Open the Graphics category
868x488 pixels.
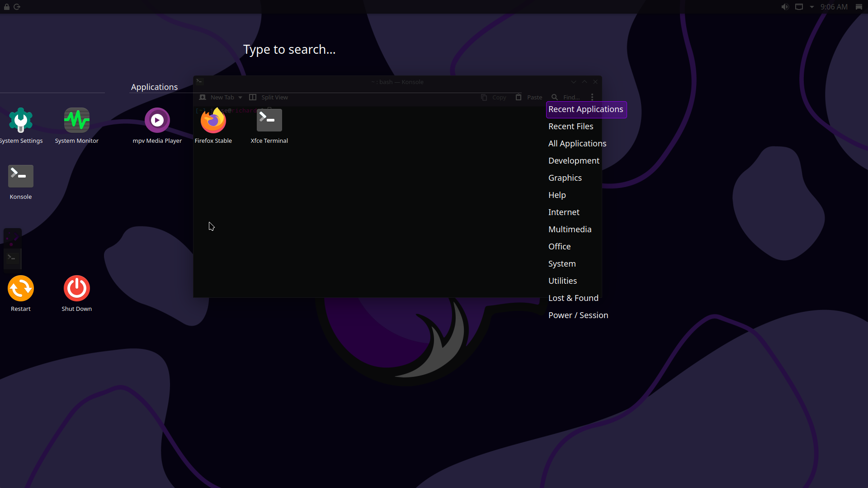(x=565, y=178)
